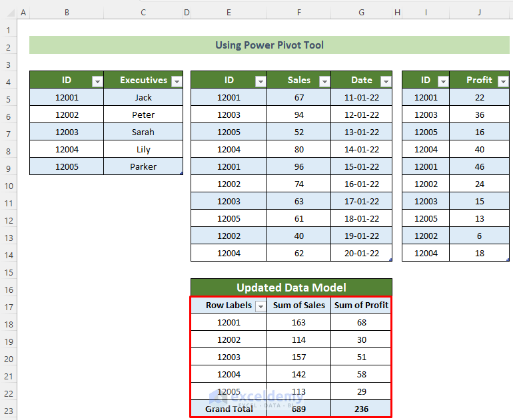Select the Profit cell with value 46
Viewport: 513px width, 420px height.
(x=479, y=166)
